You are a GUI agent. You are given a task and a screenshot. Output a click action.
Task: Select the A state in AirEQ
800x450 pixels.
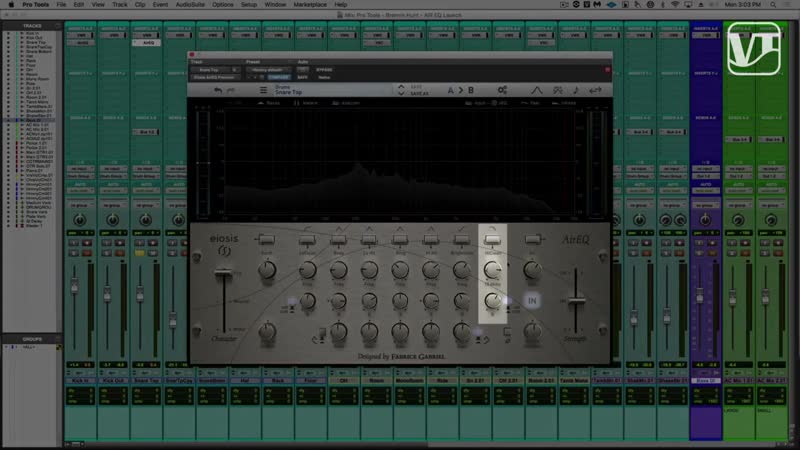pyautogui.click(x=450, y=90)
